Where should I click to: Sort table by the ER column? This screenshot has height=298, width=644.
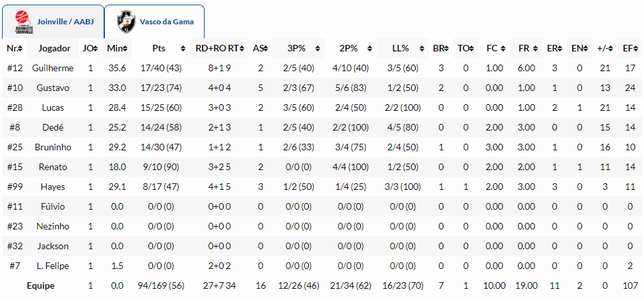(559, 49)
